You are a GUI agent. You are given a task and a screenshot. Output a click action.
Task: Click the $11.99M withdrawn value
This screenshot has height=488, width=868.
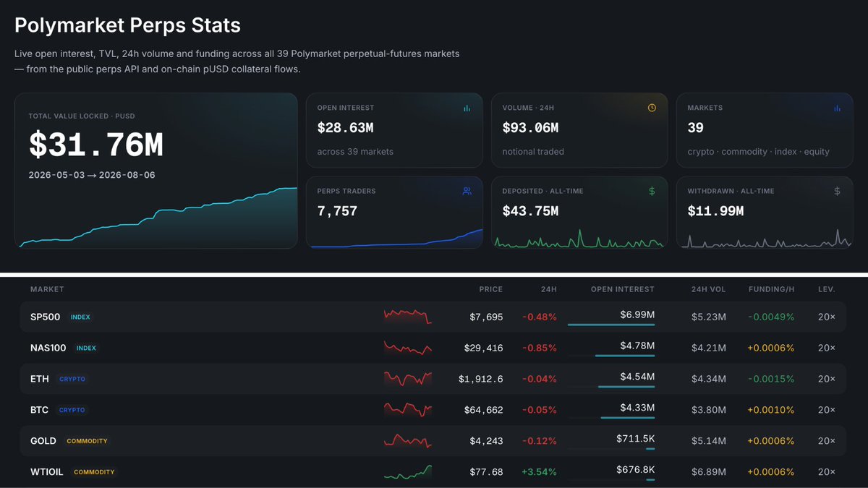(715, 212)
